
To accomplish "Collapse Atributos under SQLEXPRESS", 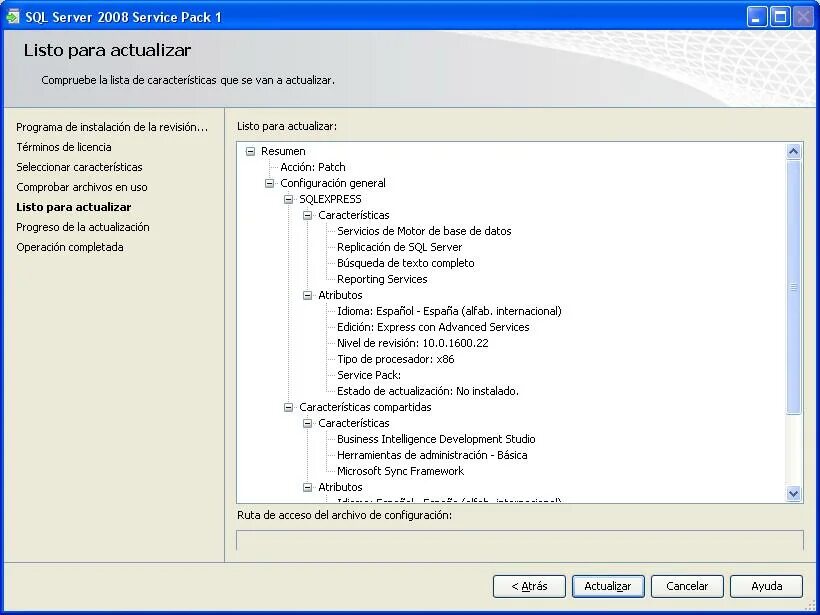I will tap(308, 295).
